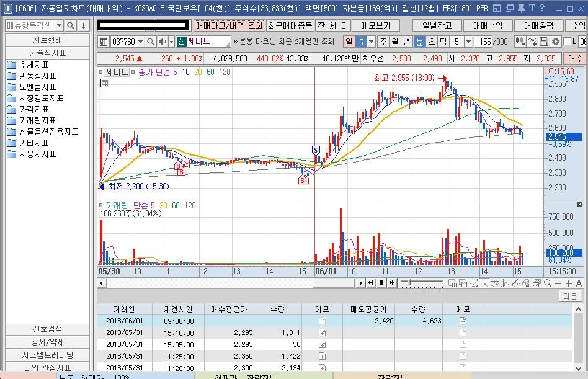The width and height of the screenshot is (588, 379).
Task: Click 매매총평 button
Action: (538, 25)
